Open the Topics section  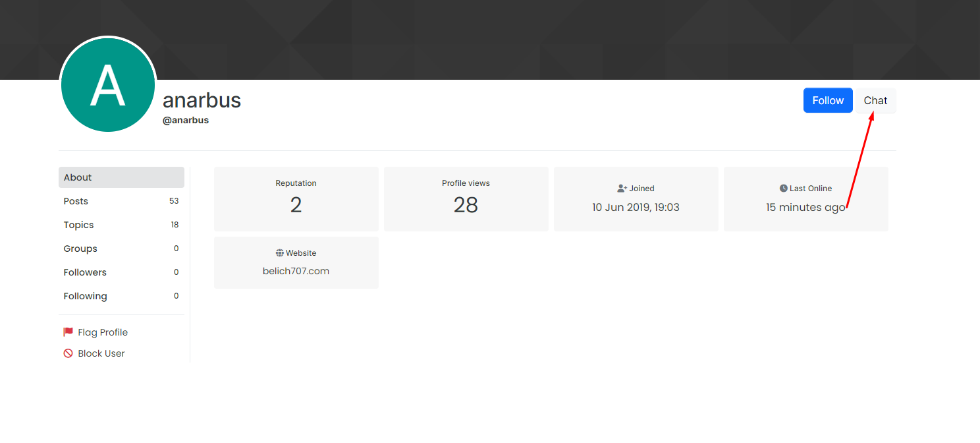coord(121,225)
